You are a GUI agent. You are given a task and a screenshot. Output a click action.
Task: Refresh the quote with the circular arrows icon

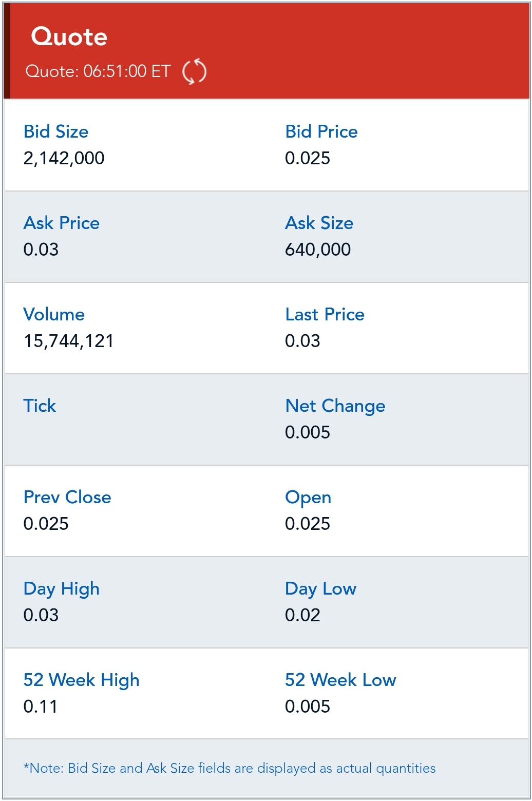(195, 71)
